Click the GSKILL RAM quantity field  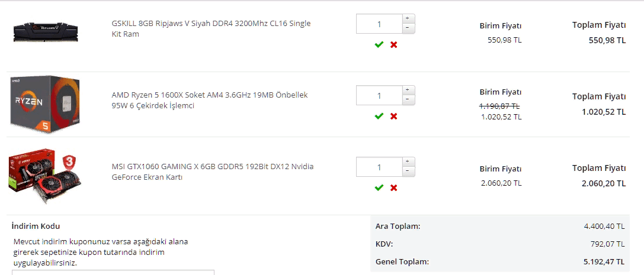379,24
